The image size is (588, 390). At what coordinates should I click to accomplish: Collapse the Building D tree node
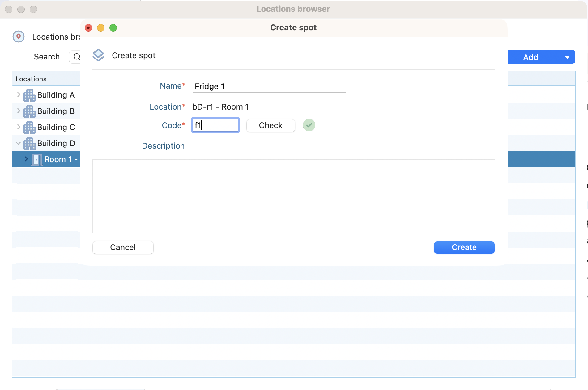[x=18, y=143]
